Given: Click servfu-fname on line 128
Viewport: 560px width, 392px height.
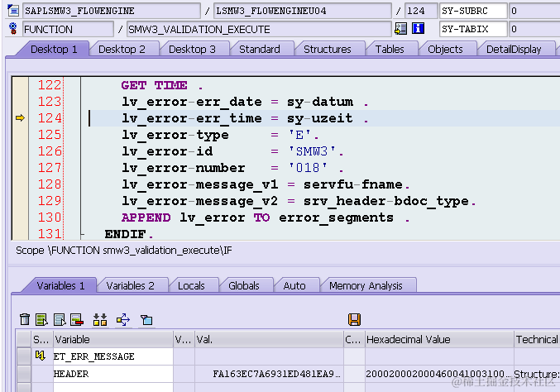Looking at the screenshot, I should click(353, 184).
